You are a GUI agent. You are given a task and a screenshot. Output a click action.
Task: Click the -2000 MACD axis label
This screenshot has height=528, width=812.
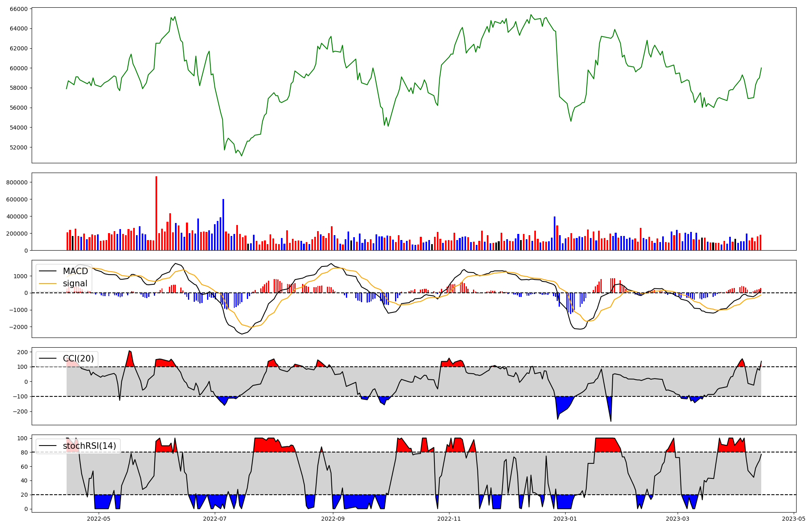click(x=18, y=327)
